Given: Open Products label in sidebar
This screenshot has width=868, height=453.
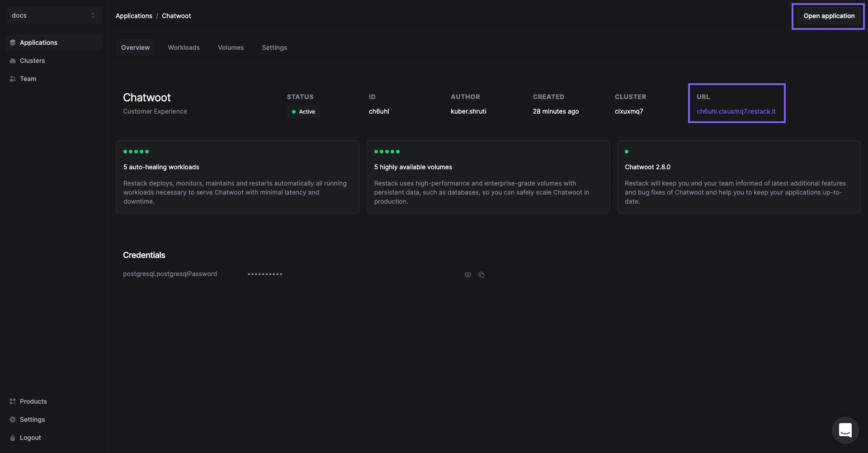Looking at the screenshot, I should (33, 401).
